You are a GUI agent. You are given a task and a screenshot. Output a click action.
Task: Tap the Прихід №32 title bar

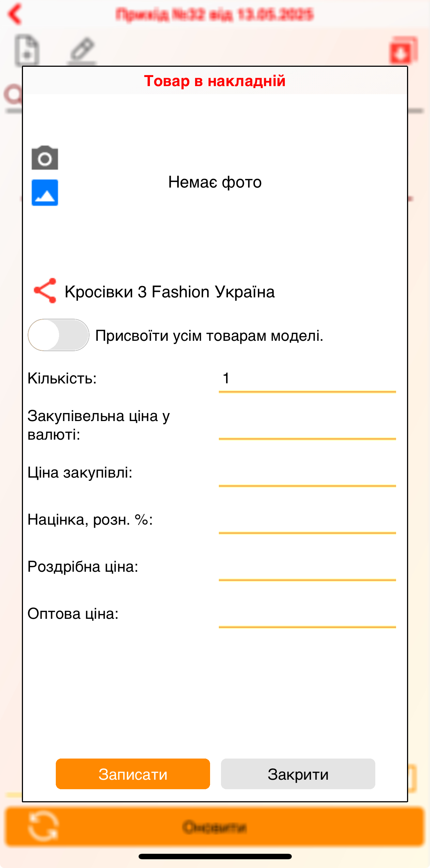214,14
